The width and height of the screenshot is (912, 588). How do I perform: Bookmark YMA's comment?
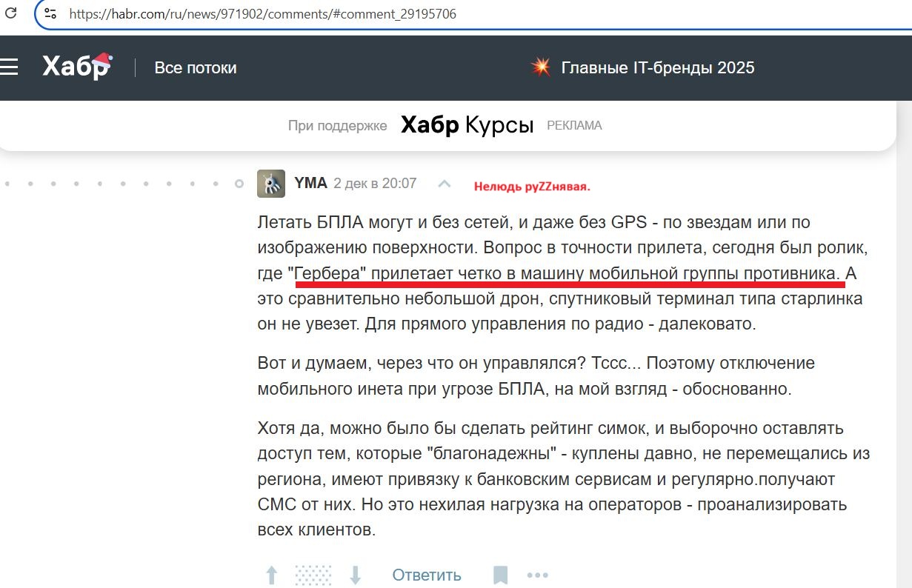(x=500, y=574)
